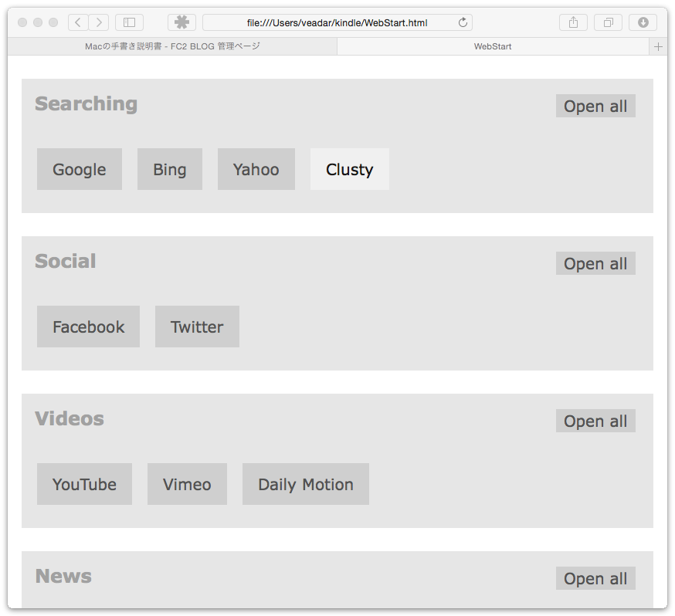Image resolution: width=675 pixels, height=616 pixels.
Task: Open the Downloads icon in the toolbar
Action: (x=643, y=22)
